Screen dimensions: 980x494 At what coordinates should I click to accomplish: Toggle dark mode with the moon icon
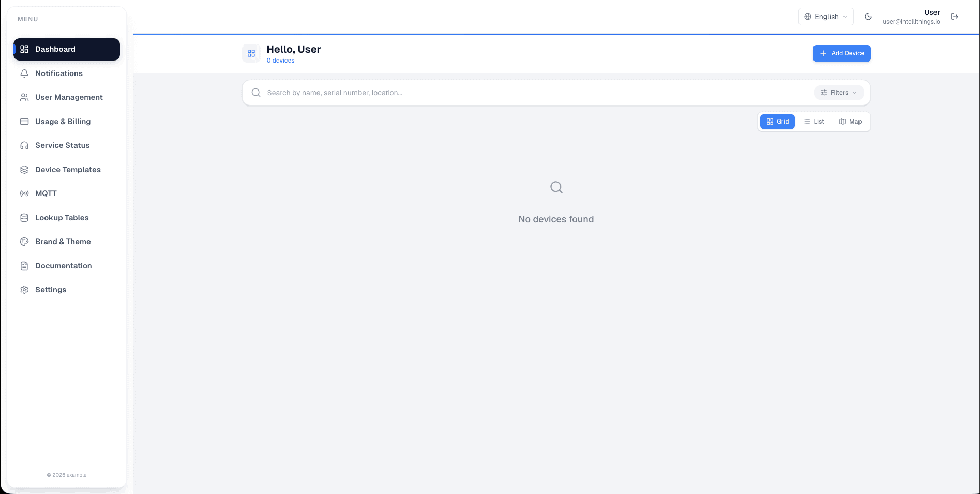coord(868,17)
